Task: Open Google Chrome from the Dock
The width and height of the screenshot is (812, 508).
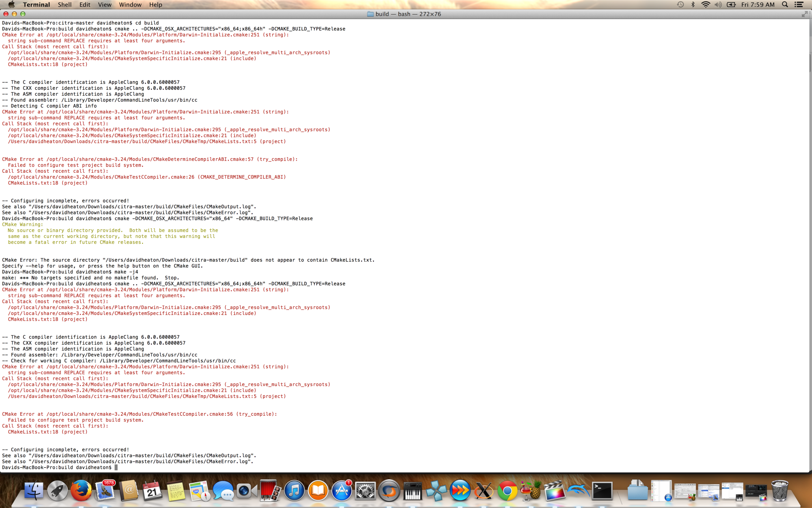Action: click(x=507, y=491)
